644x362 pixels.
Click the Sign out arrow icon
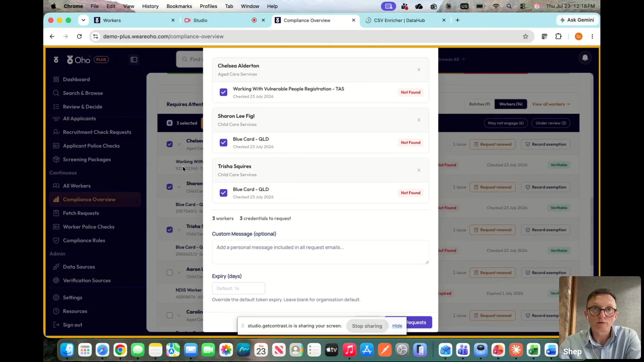pos(56,325)
